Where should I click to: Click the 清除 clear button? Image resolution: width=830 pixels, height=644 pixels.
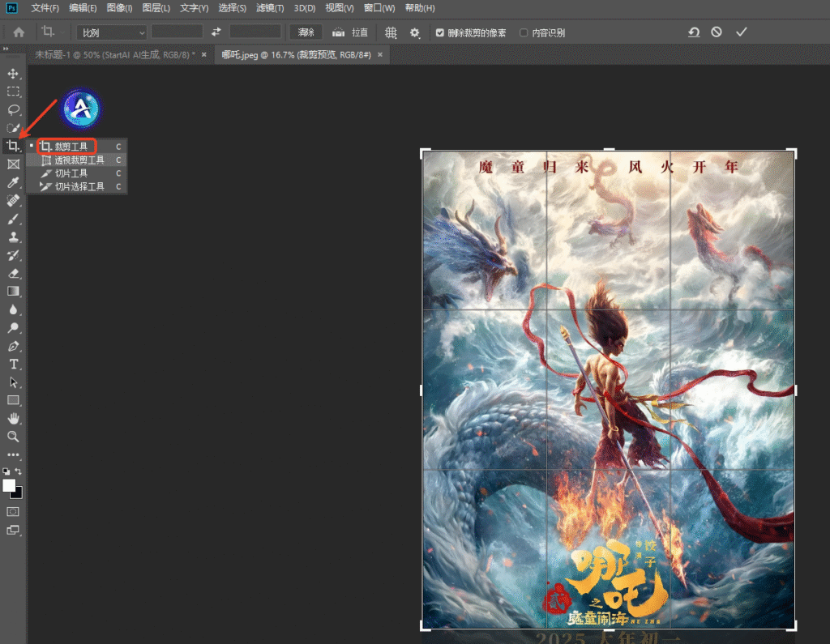pyautogui.click(x=306, y=33)
